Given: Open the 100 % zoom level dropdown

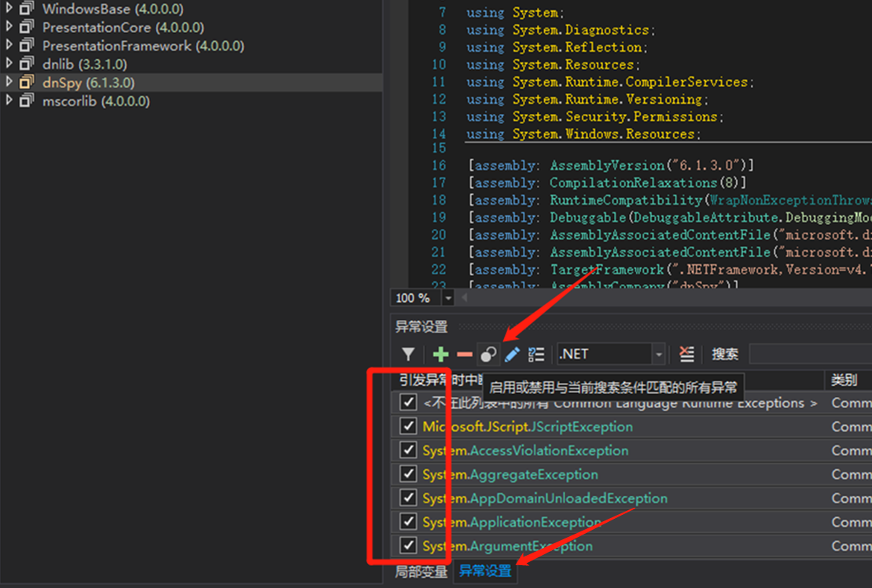Looking at the screenshot, I should [447, 299].
